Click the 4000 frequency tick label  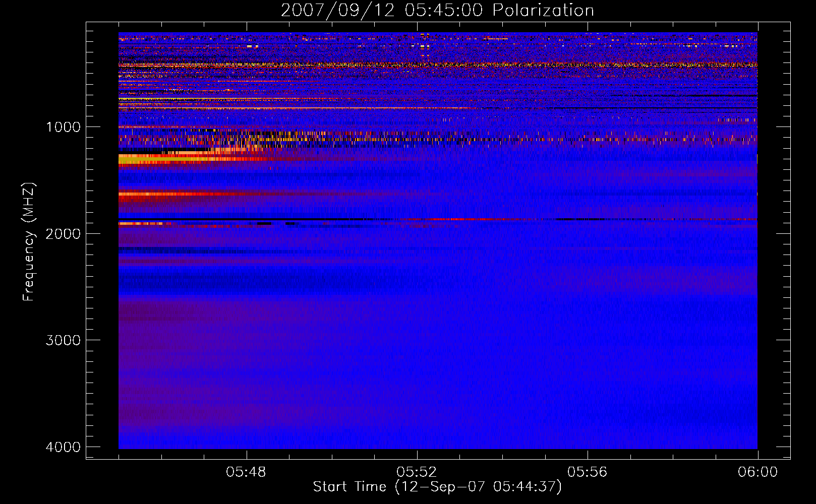(x=63, y=447)
